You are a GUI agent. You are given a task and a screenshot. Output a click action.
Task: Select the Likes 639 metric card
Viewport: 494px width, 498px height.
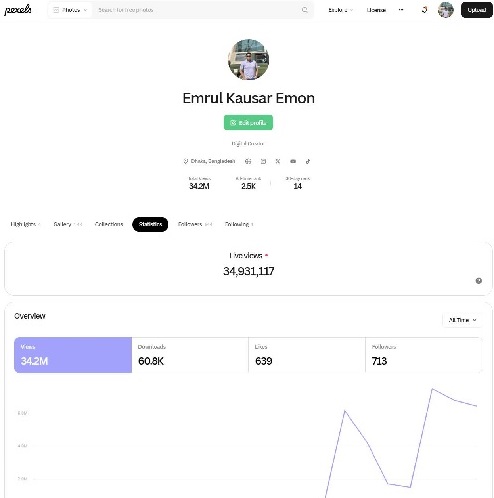[307, 355]
